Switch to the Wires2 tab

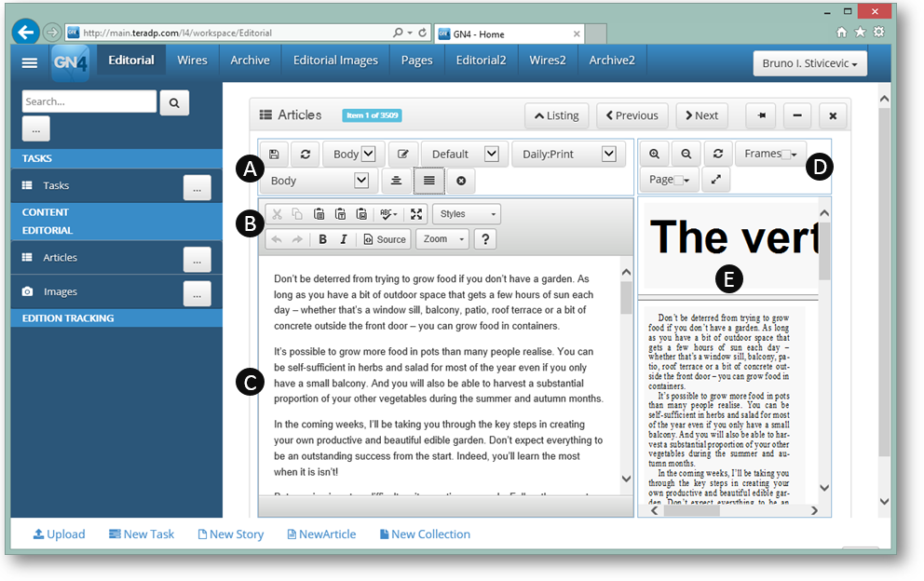point(548,61)
